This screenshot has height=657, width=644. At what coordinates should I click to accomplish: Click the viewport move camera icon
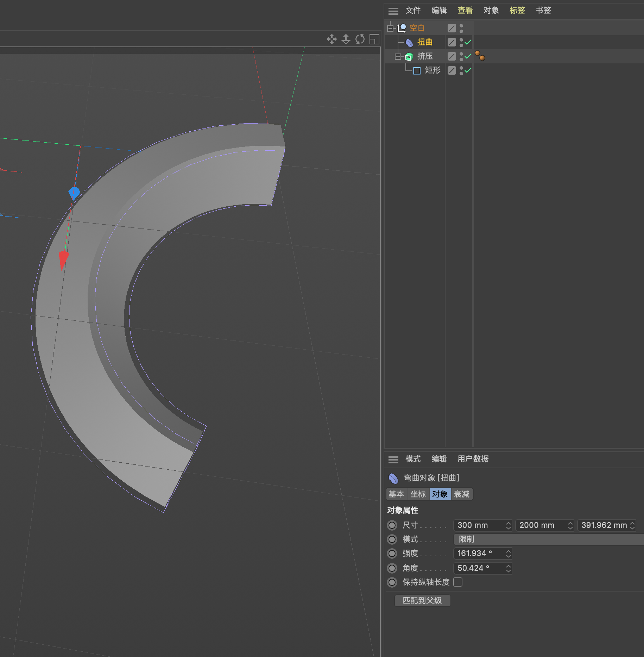pyautogui.click(x=332, y=39)
